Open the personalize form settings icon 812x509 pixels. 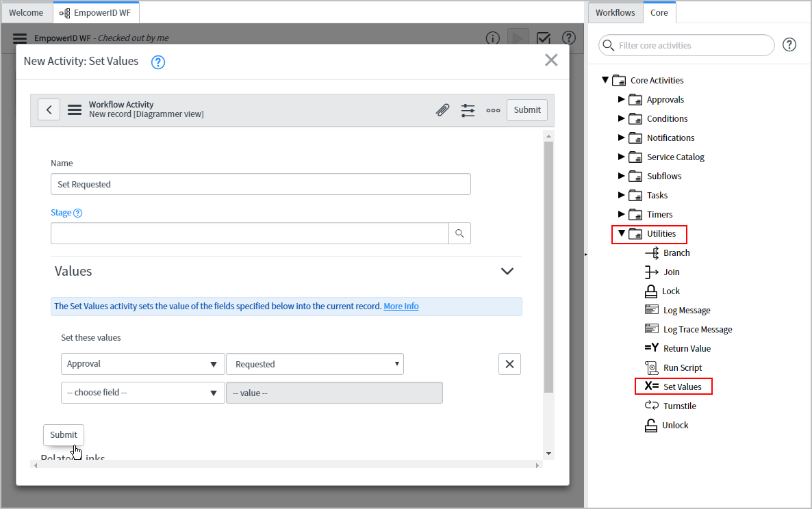point(468,110)
